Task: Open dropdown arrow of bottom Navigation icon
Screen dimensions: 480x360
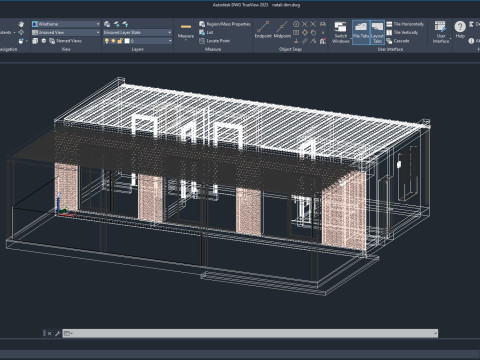Action: click(x=26, y=41)
